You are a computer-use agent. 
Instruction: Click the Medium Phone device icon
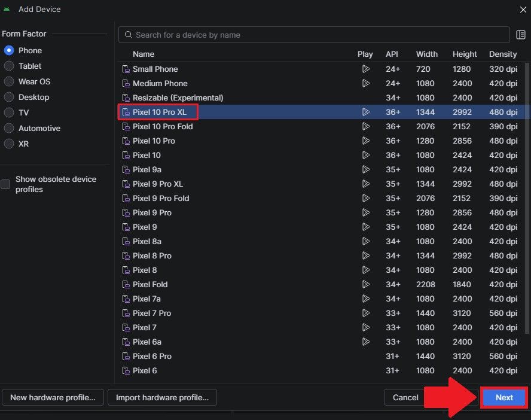(126, 83)
